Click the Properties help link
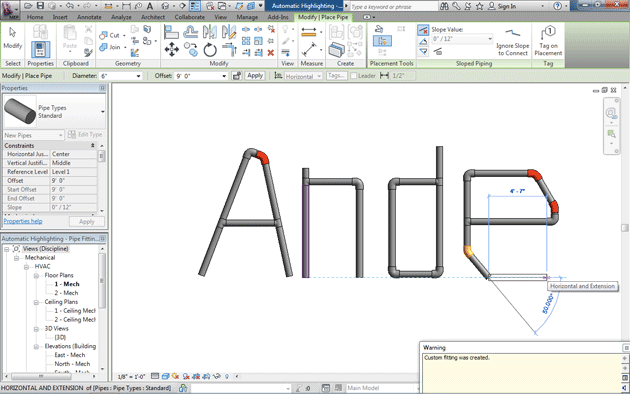The image size is (630, 394). [x=23, y=221]
